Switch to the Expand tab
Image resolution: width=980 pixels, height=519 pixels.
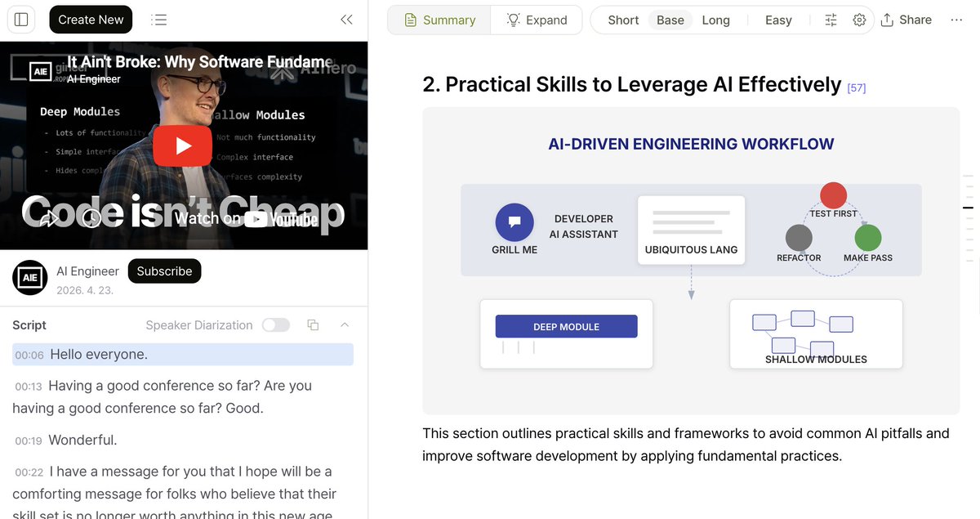537,20
